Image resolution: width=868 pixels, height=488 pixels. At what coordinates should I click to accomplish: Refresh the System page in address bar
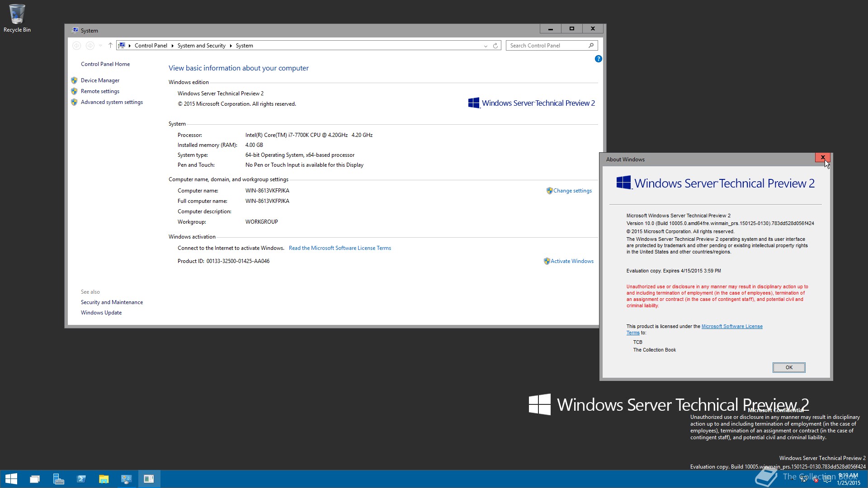[x=495, y=46]
